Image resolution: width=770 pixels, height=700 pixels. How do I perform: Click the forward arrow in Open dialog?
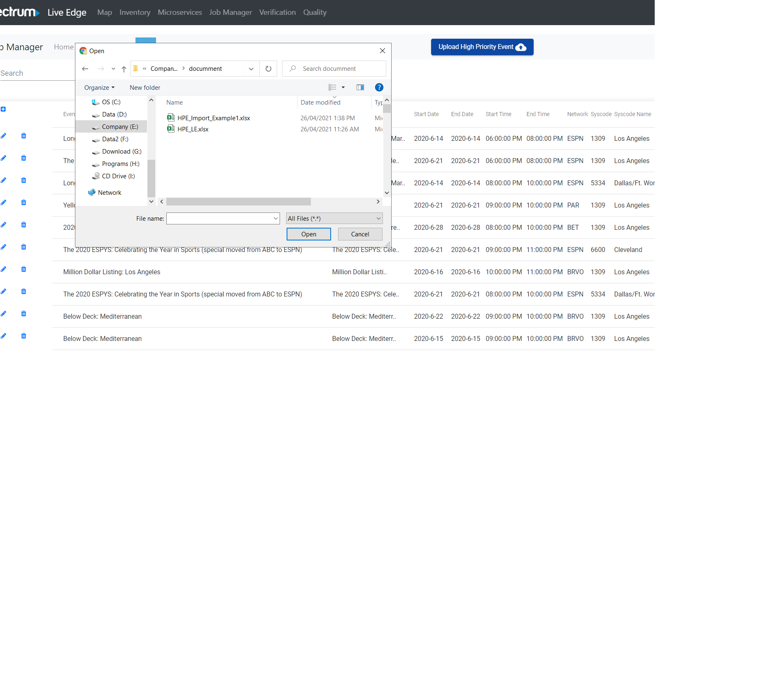tap(101, 69)
